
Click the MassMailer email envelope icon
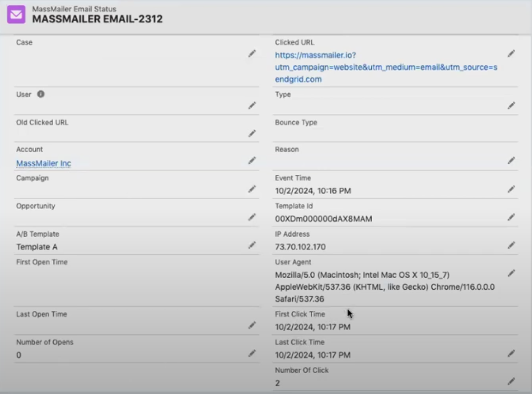16,15
